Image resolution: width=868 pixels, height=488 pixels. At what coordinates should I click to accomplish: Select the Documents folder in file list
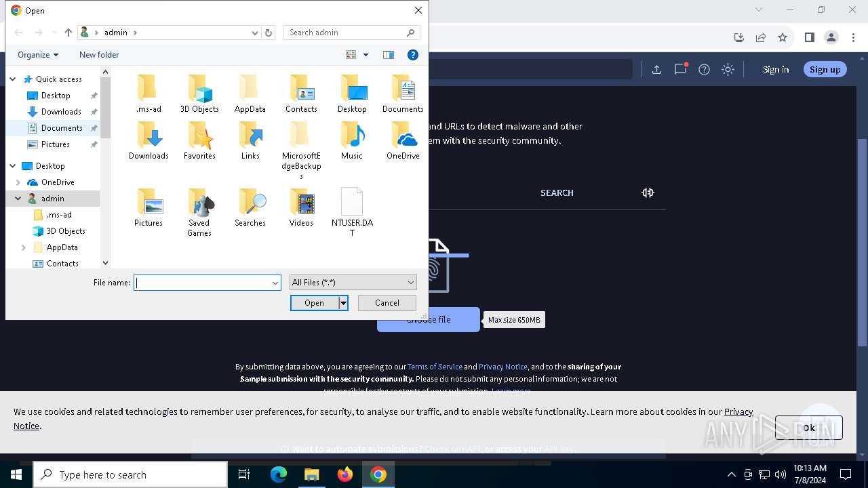tap(403, 94)
